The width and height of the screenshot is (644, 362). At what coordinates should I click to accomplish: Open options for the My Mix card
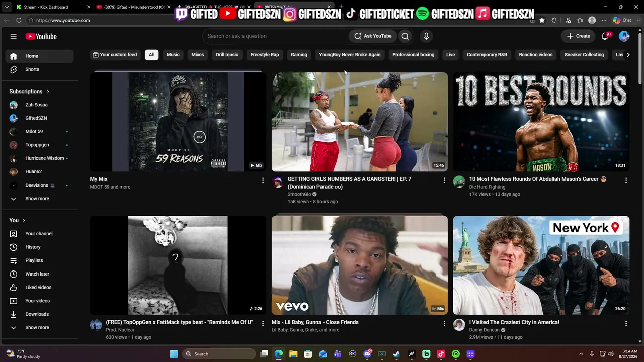263,180
